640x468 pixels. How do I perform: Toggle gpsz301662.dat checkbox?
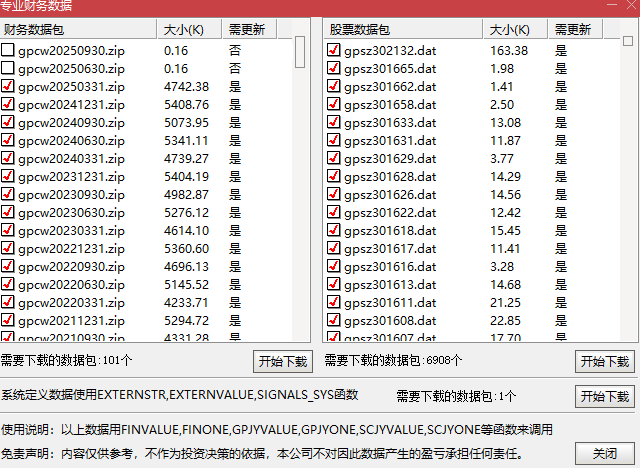pos(333,86)
